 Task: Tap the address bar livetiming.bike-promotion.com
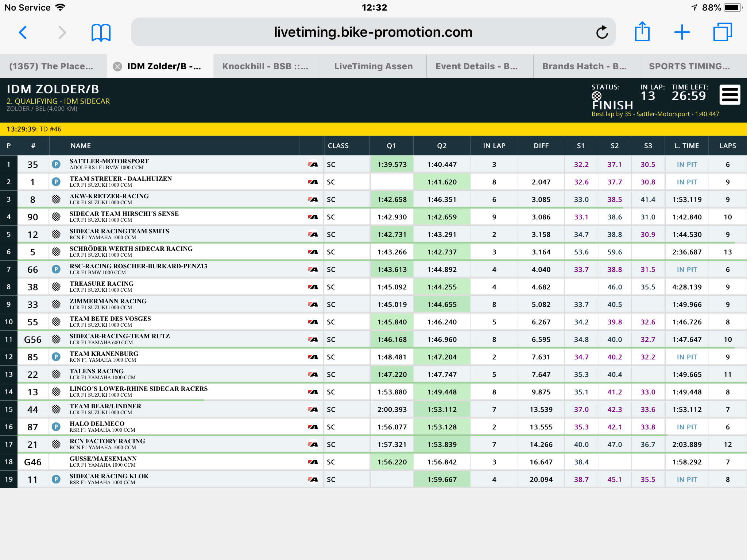click(x=373, y=32)
